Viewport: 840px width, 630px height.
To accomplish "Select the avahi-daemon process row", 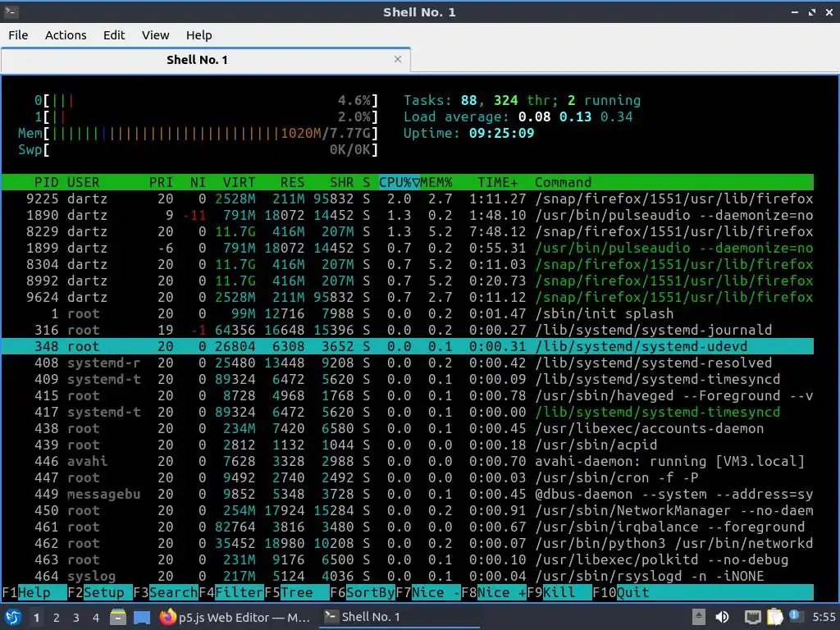I will (x=408, y=461).
